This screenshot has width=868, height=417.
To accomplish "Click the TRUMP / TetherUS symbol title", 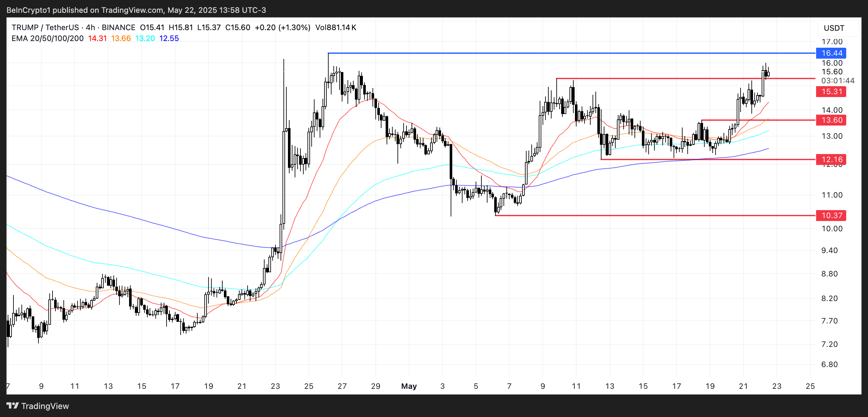I will click(45, 28).
